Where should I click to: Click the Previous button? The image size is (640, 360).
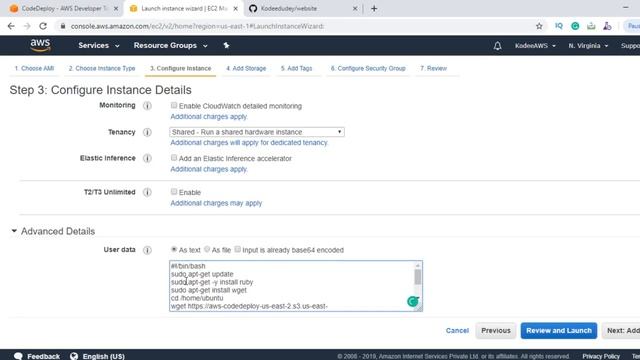coord(496,331)
